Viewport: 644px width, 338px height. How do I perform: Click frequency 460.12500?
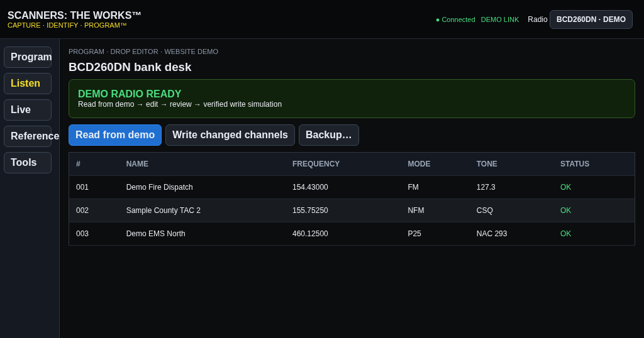click(x=310, y=234)
